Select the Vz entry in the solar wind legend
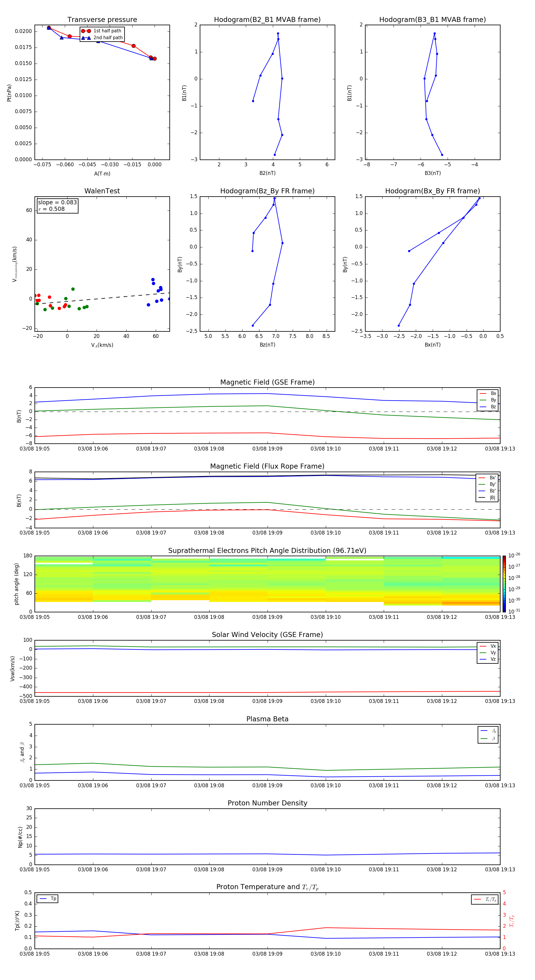This screenshot has height=980, width=535. [488, 659]
